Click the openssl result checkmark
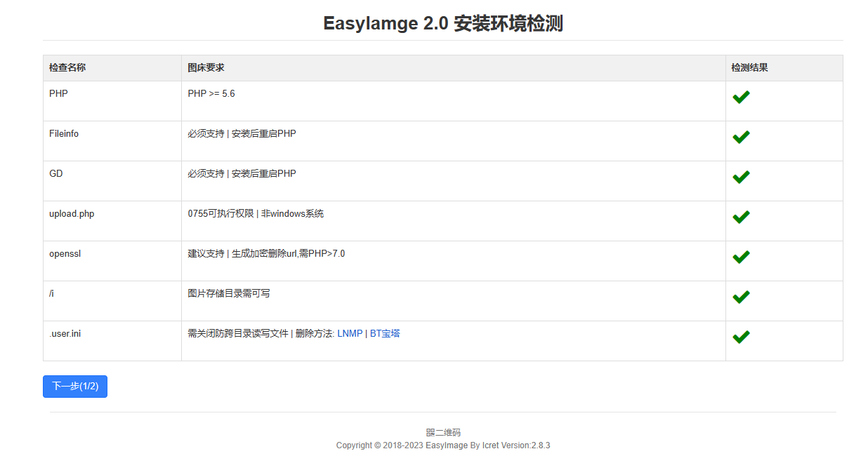Screen dimensions: 868x463 click(741, 257)
